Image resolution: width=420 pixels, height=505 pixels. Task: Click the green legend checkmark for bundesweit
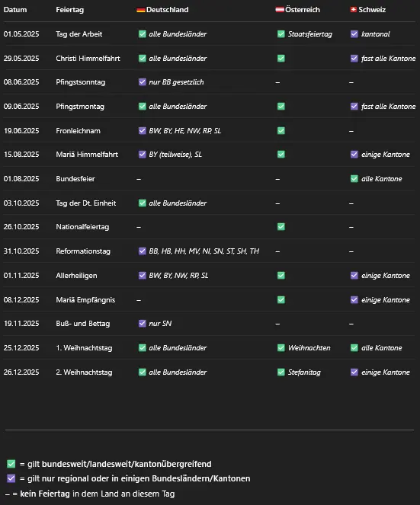point(11,464)
